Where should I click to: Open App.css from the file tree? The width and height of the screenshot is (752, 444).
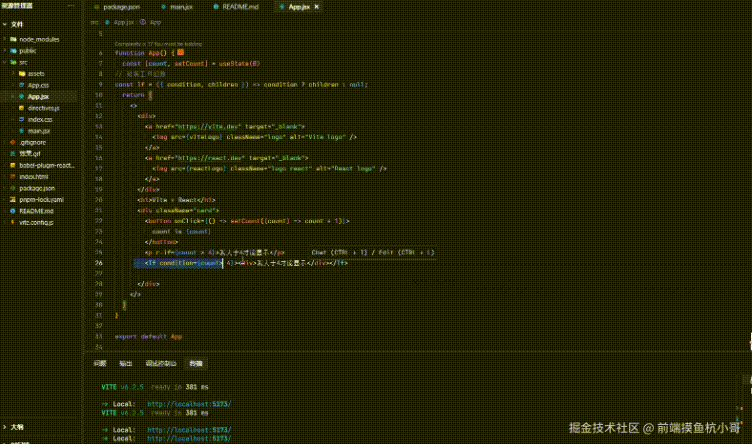tap(38, 85)
